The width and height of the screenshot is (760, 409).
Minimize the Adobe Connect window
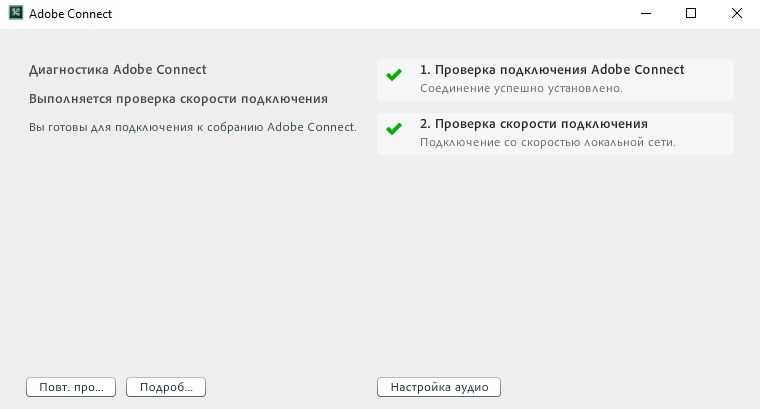point(645,14)
